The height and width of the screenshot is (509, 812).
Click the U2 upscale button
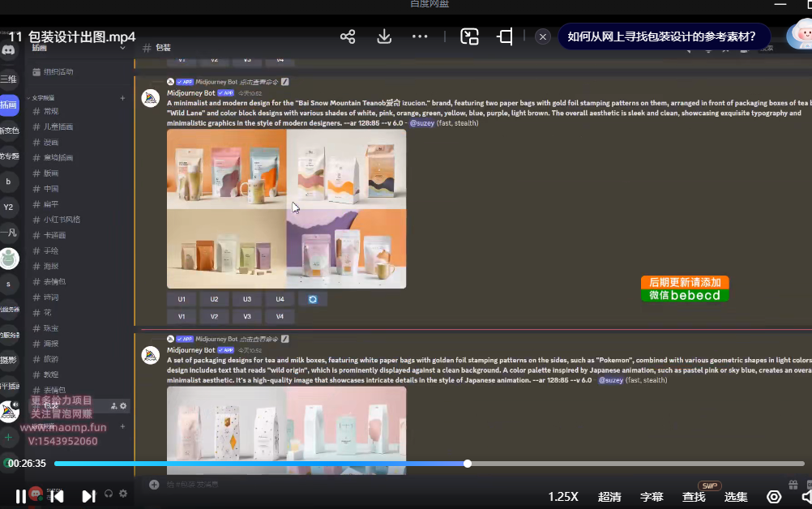click(215, 299)
